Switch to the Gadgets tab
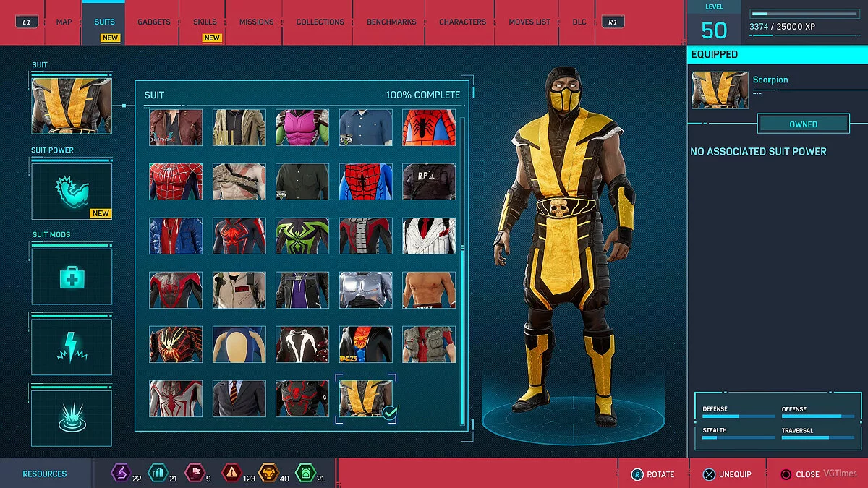This screenshot has height=488, width=868. coord(154,22)
